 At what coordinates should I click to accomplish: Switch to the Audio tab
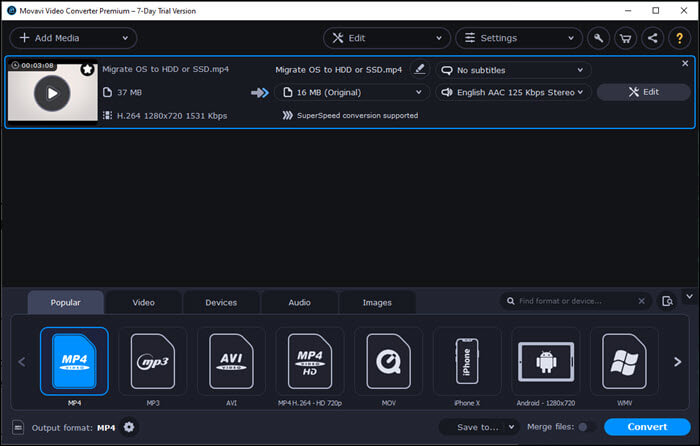coord(299,302)
